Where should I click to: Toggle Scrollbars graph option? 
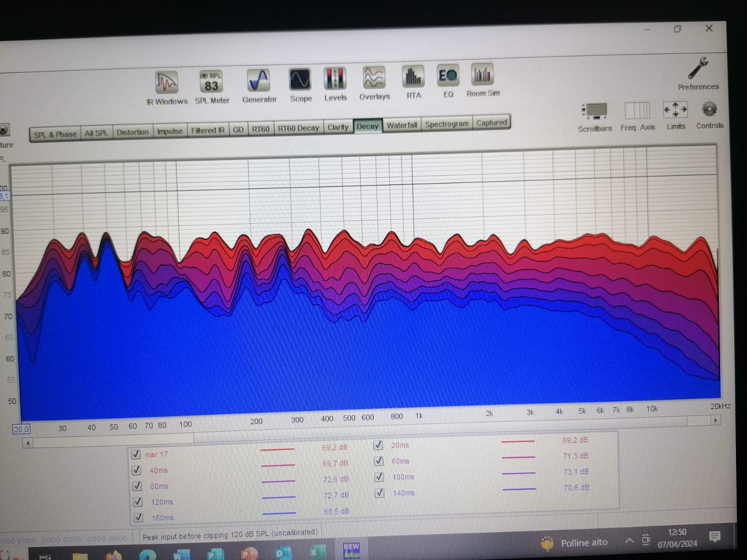pyautogui.click(x=594, y=117)
